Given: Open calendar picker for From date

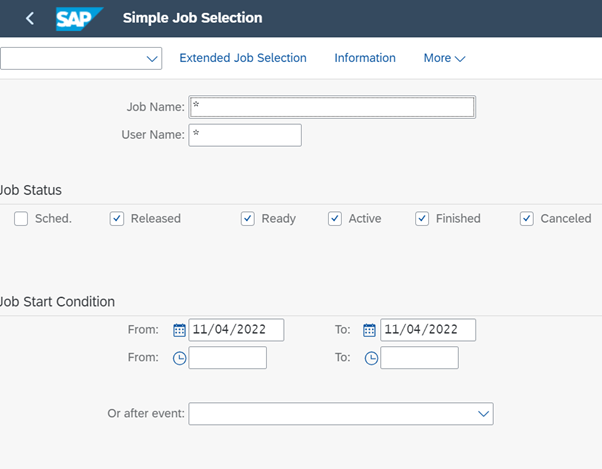Looking at the screenshot, I should click(180, 330).
